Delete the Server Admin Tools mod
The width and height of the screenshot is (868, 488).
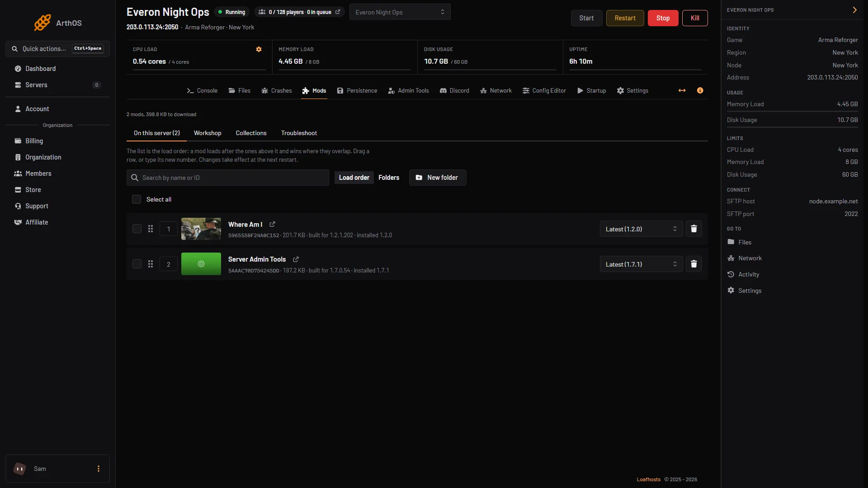tap(694, 264)
